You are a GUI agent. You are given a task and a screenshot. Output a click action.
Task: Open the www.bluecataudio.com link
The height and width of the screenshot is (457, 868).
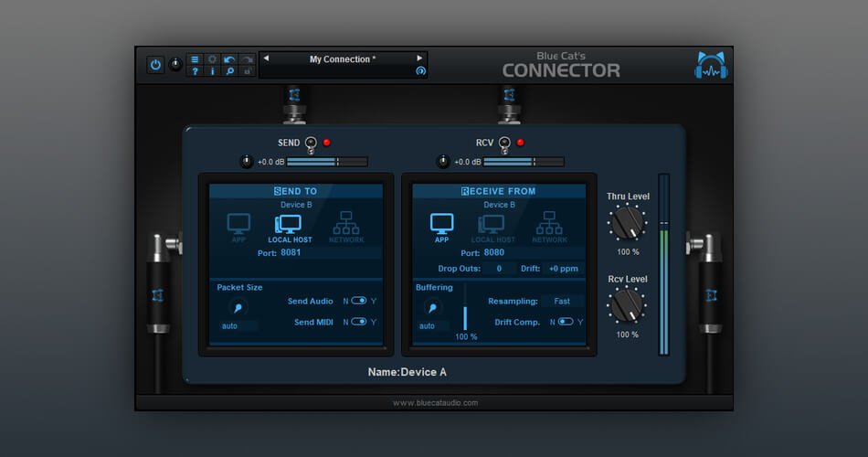click(x=435, y=403)
